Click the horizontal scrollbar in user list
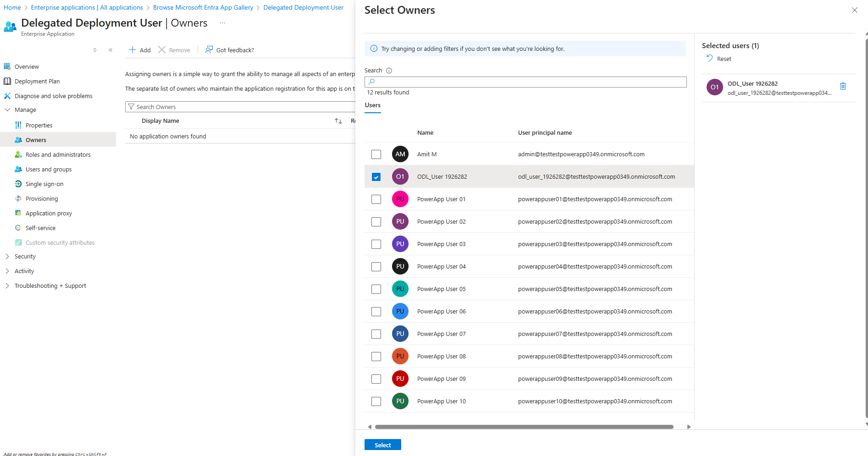 (x=524, y=427)
